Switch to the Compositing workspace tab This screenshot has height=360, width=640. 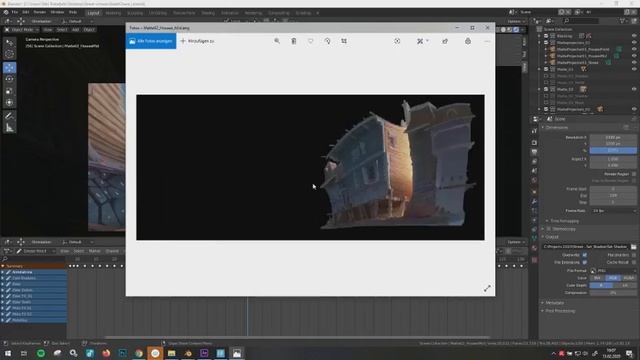[x=279, y=13]
